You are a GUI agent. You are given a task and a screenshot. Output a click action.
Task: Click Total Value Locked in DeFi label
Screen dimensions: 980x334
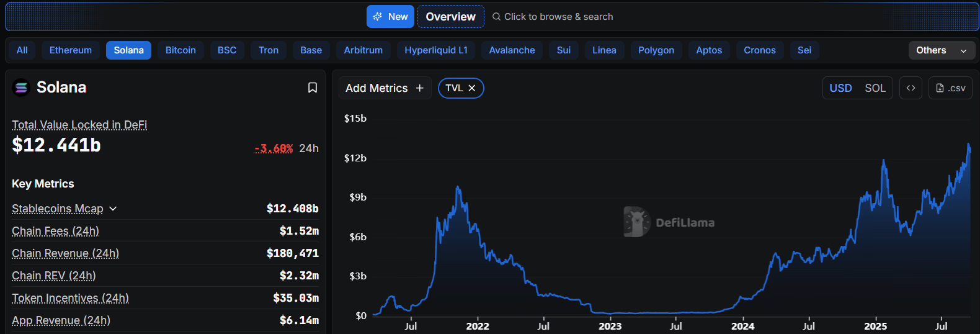point(79,125)
